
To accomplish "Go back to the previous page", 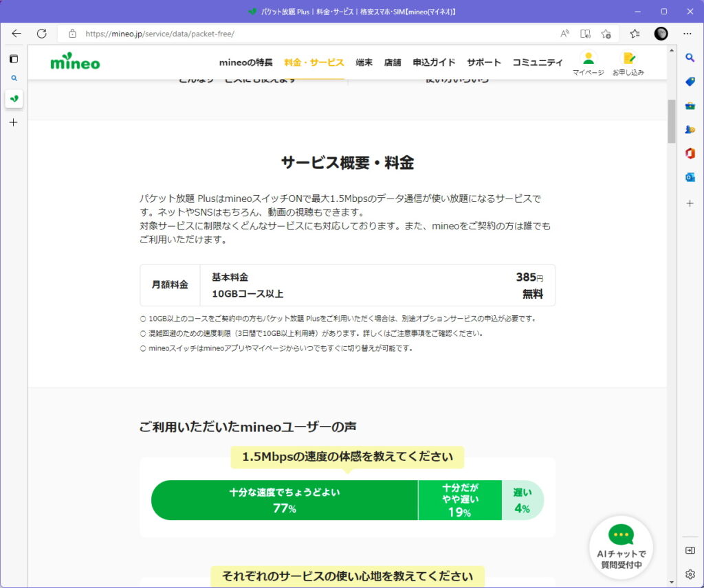I will [16, 34].
